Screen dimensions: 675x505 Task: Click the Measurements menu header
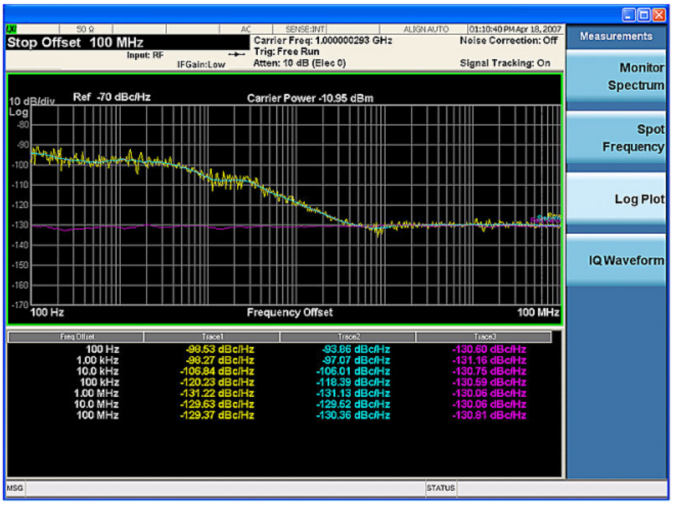pos(616,36)
